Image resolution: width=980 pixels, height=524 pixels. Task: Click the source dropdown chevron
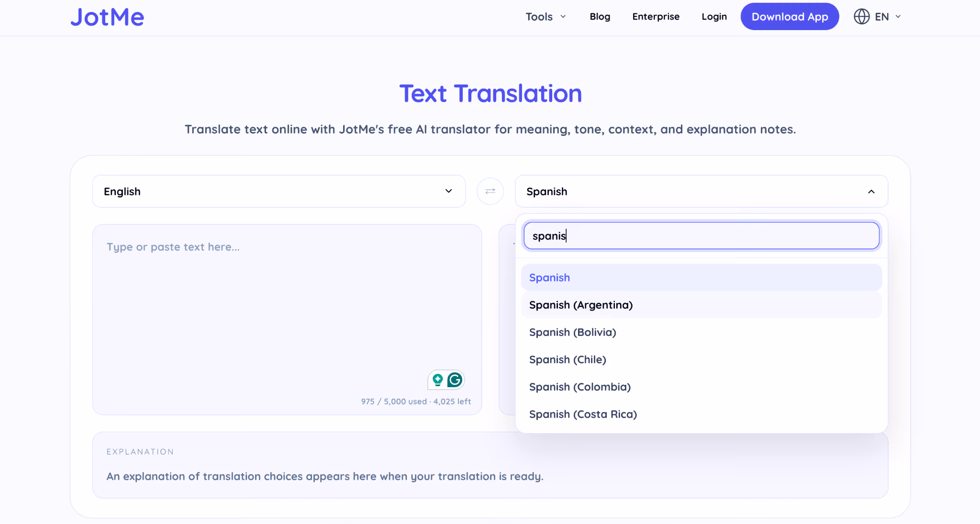pyautogui.click(x=448, y=191)
